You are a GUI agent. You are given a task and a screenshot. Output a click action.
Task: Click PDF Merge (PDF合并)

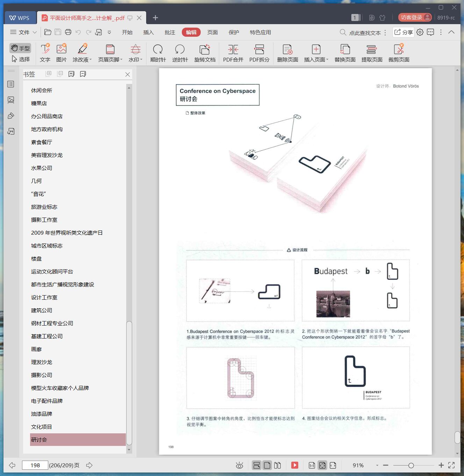pos(233,53)
